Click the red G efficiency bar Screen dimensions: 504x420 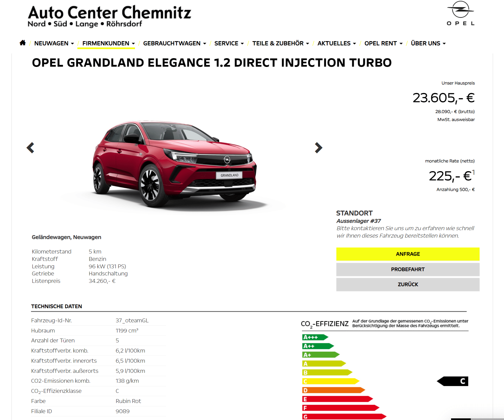[344, 416]
